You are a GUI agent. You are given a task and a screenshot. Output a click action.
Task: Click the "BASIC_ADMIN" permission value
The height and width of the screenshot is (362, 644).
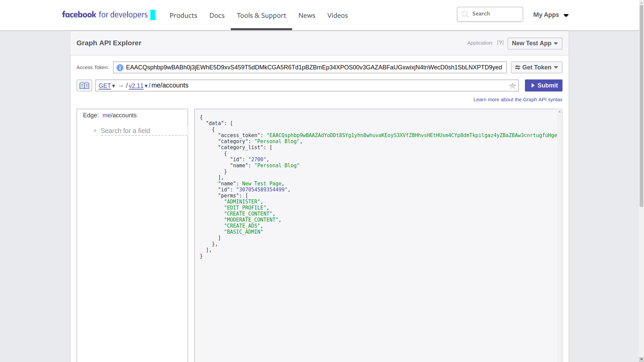[244, 232]
